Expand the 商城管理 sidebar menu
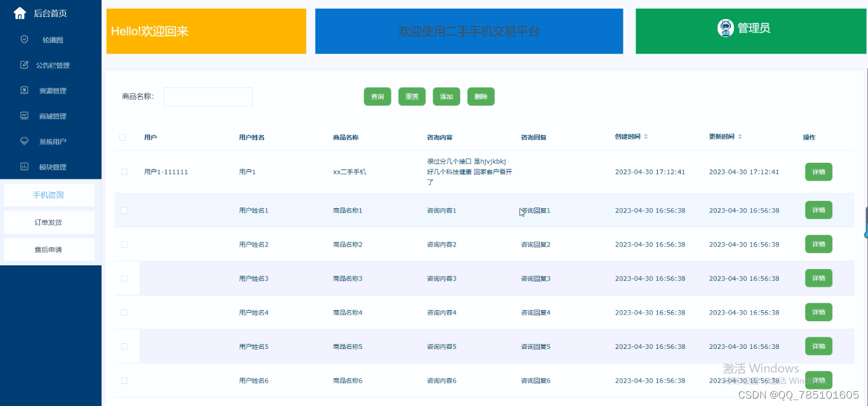Image resolution: width=868 pixels, height=406 pixels. (50, 116)
